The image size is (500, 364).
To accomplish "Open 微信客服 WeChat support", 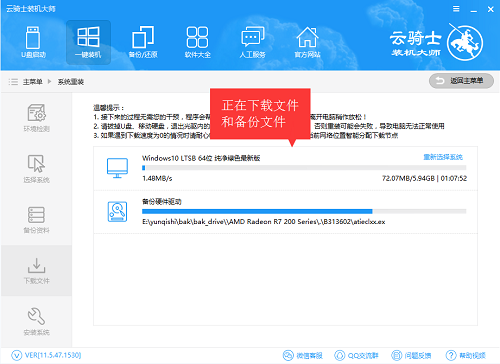I will coord(303,356).
